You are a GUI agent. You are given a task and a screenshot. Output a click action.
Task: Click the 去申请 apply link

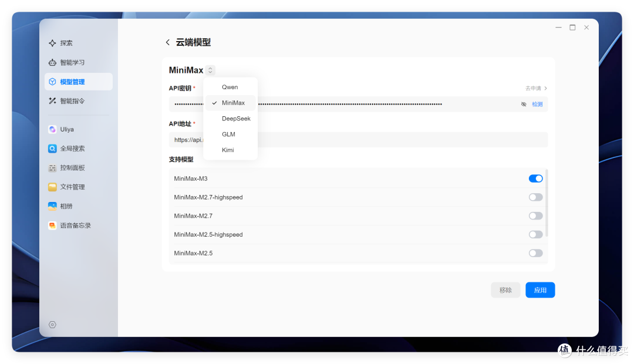536,88
